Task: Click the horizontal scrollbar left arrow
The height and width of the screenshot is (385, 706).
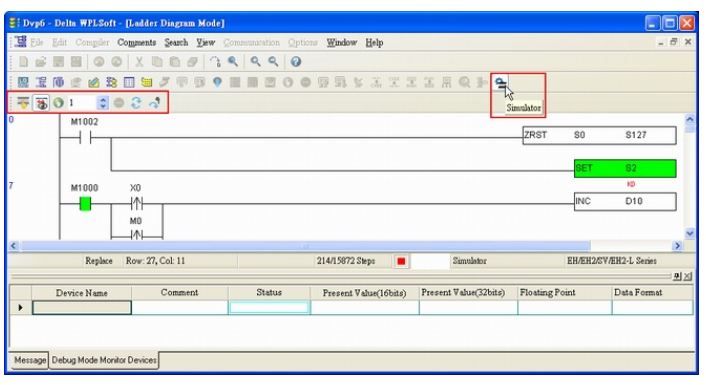Action: click(14, 246)
